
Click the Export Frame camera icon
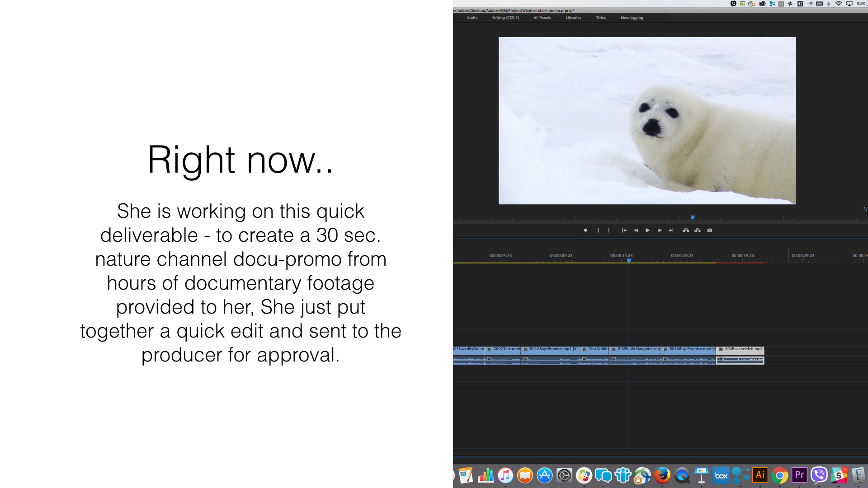coord(710,230)
